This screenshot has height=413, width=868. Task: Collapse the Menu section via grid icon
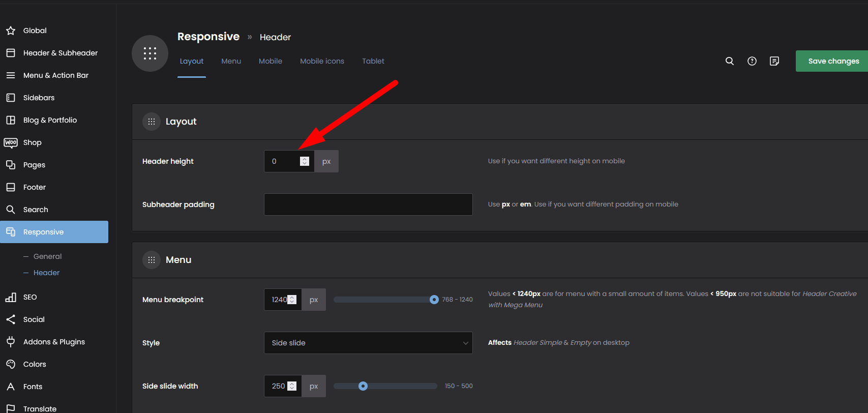pyautogui.click(x=152, y=260)
